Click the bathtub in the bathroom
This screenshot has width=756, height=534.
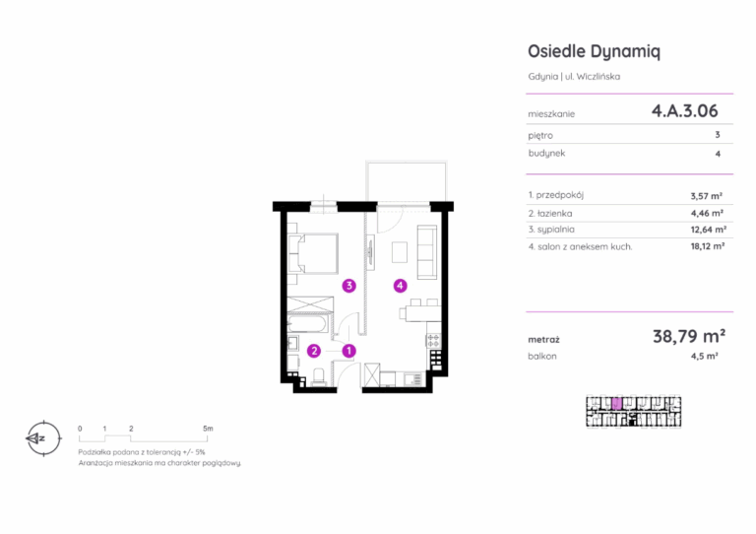tap(308, 323)
